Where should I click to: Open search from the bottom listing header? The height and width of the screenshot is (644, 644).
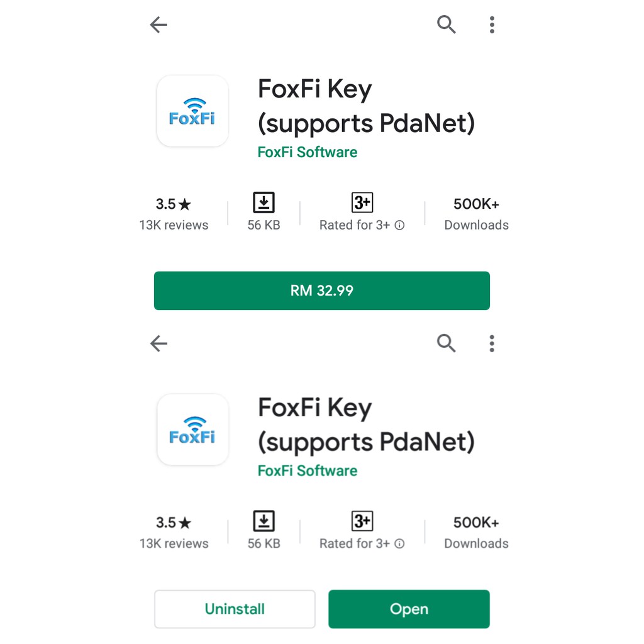coord(447,343)
